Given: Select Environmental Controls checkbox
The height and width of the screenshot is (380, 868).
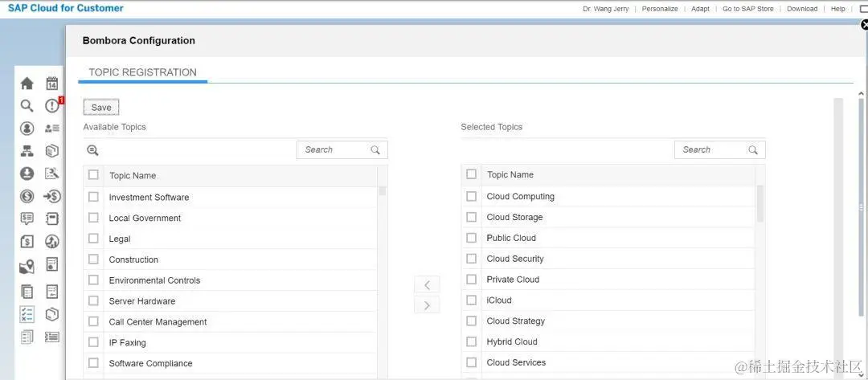Looking at the screenshot, I should (x=93, y=280).
